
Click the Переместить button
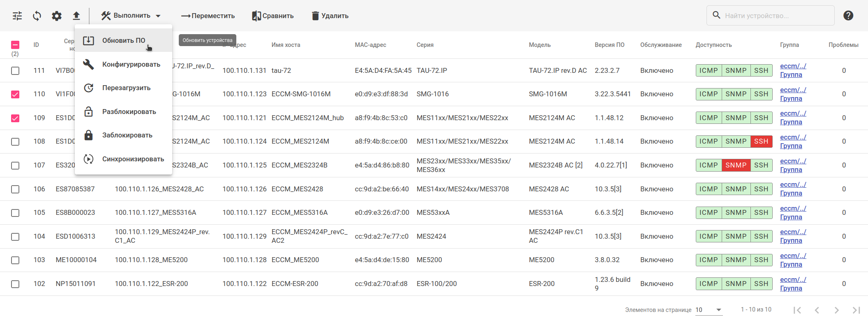click(x=208, y=16)
